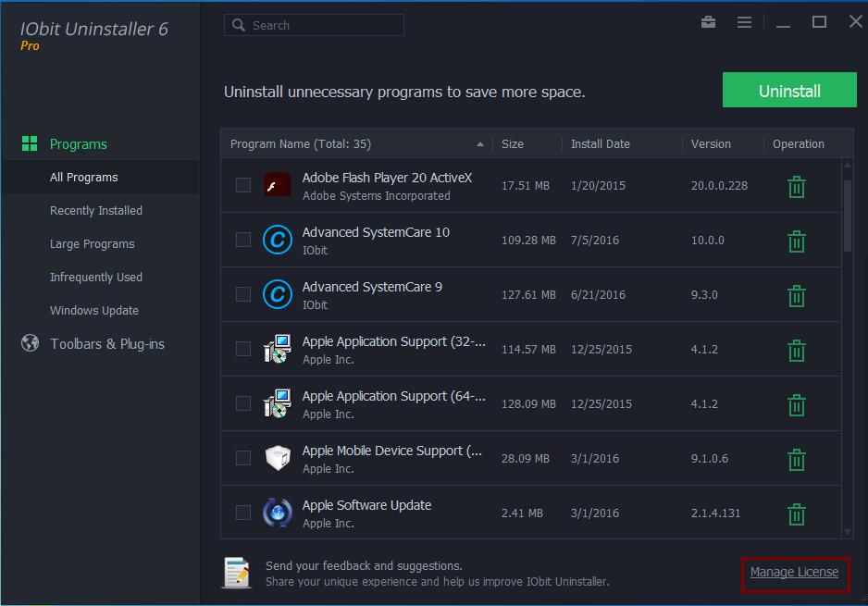Viewport: 868px width, 606px height.
Task: Click 'Send your feedback and suggestions' link
Action: tap(364, 565)
